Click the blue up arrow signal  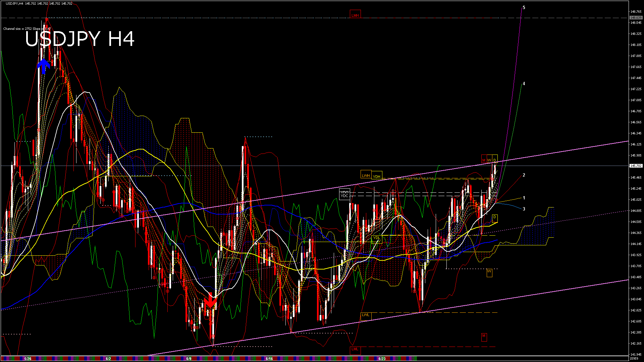(x=44, y=66)
